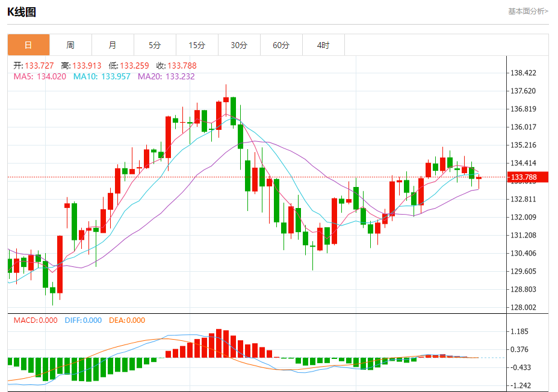Click the 134.414 price axis label
This screenshot has height=392, width=558.
[523, 163]
